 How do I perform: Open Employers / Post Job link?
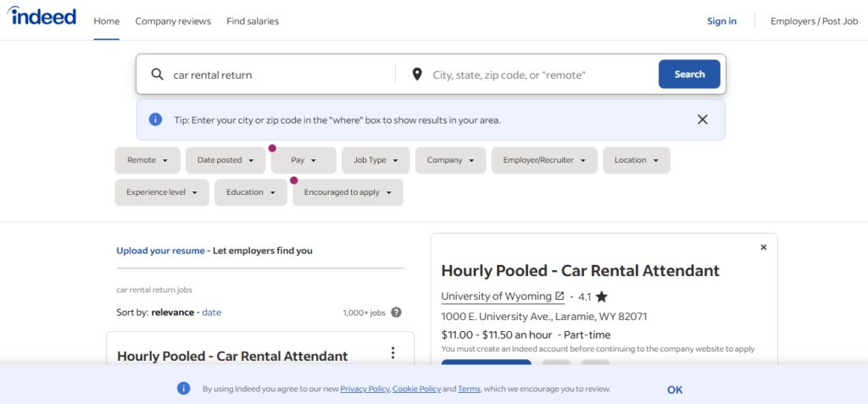(815, 21)
